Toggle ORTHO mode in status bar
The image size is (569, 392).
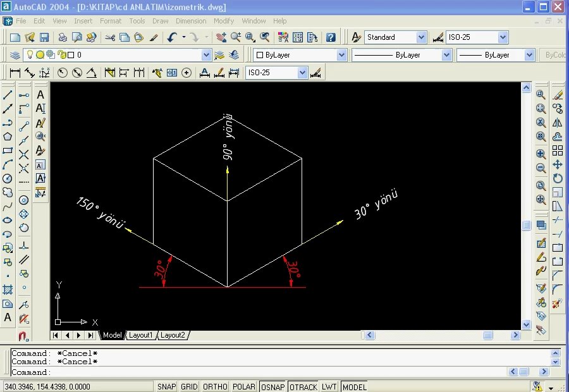215,387
